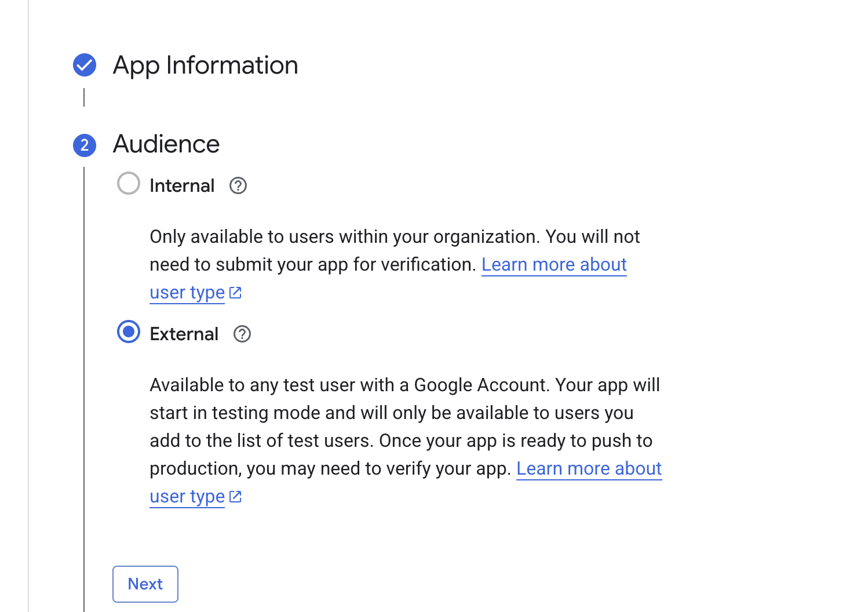Click the step 2 number badge
The image size is (868, 612).
click(x=85, y=145)
